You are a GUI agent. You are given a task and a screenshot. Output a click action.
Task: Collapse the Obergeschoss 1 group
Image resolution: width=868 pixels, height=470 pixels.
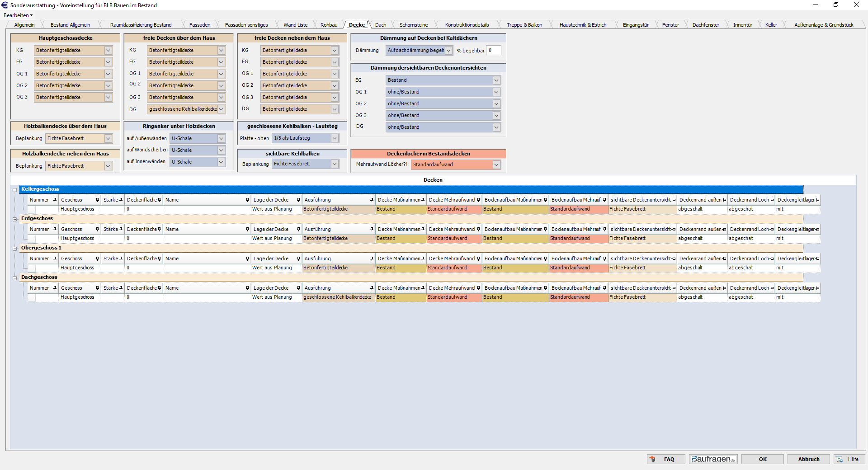14,249
